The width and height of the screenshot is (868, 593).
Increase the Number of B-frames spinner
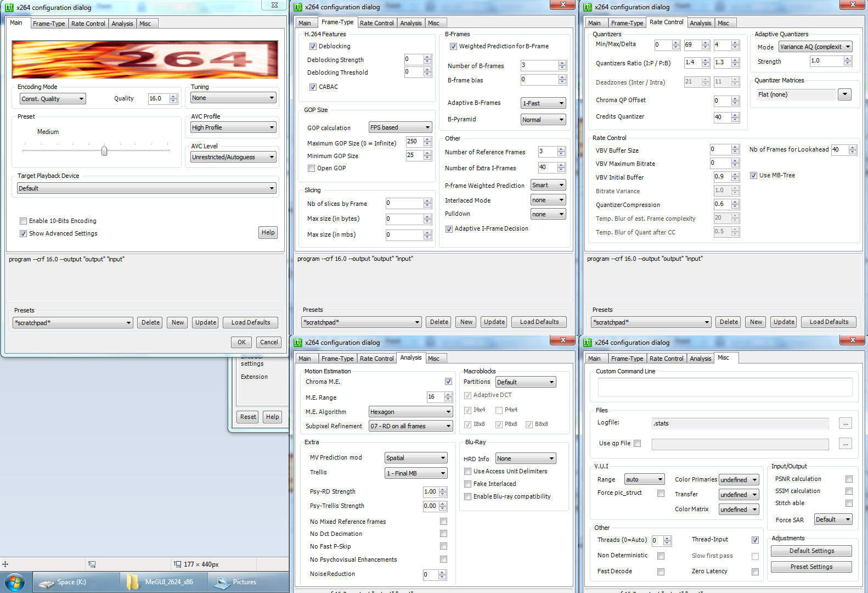(x=562, y=63)
